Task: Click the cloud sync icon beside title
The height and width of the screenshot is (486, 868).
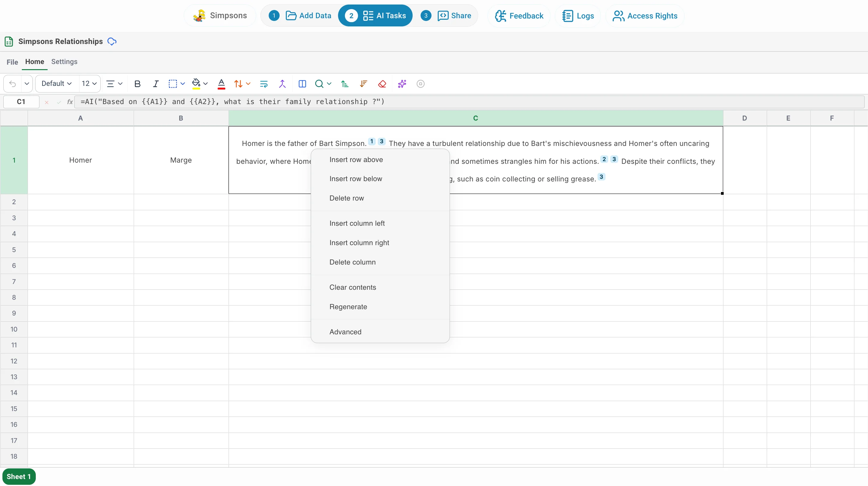Action: [112, 42]
